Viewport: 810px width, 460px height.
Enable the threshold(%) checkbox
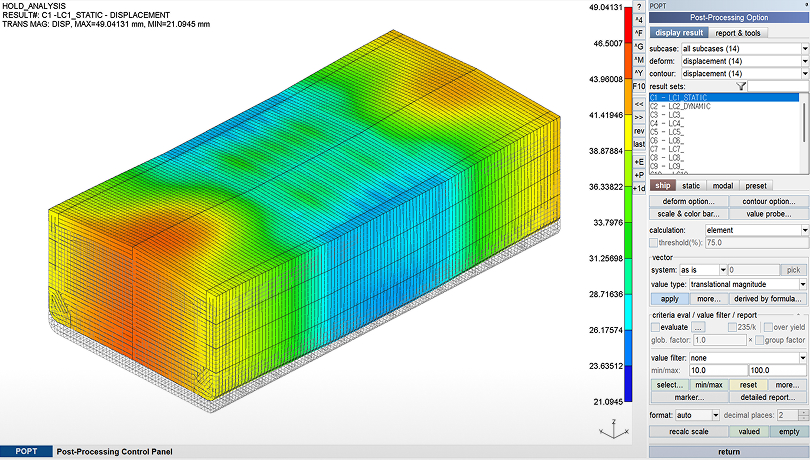[655, 242]
